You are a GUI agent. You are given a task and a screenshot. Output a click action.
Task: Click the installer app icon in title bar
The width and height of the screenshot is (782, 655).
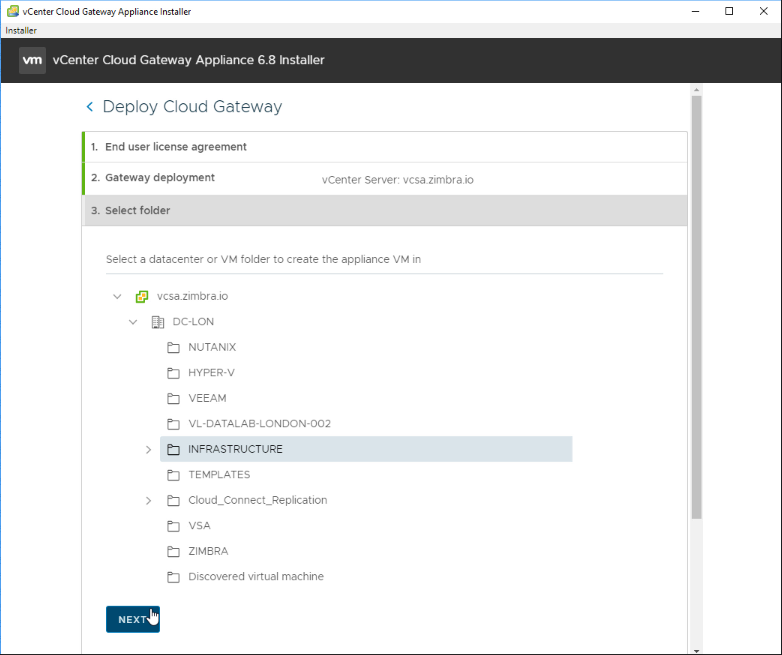[x=13, y=11]
